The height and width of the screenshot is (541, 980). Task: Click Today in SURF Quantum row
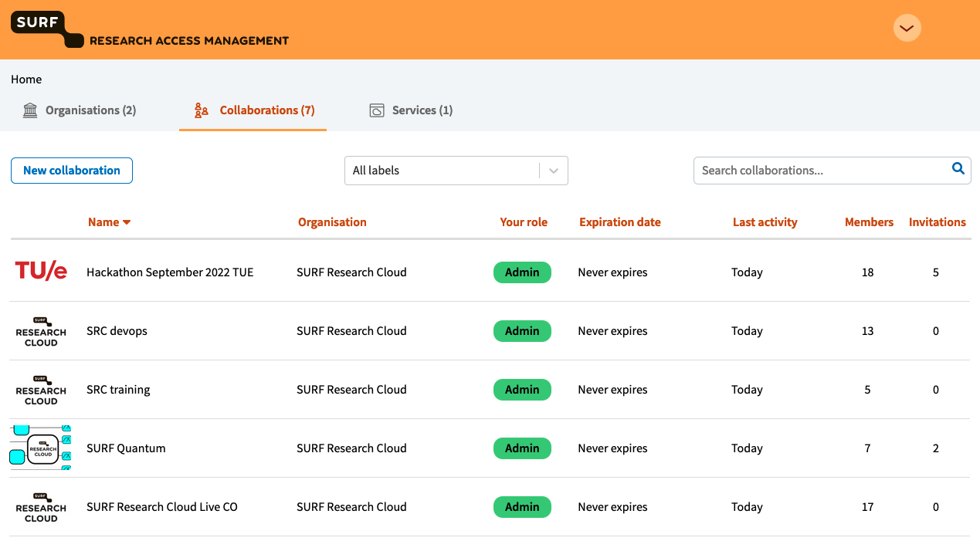(x=747, y=448)
